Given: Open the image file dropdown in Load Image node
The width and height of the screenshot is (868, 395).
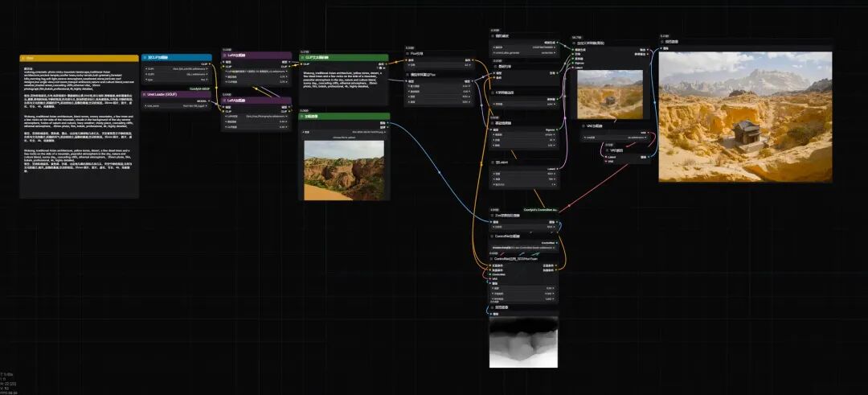Looking at the screenshot, I should point(344,132).
